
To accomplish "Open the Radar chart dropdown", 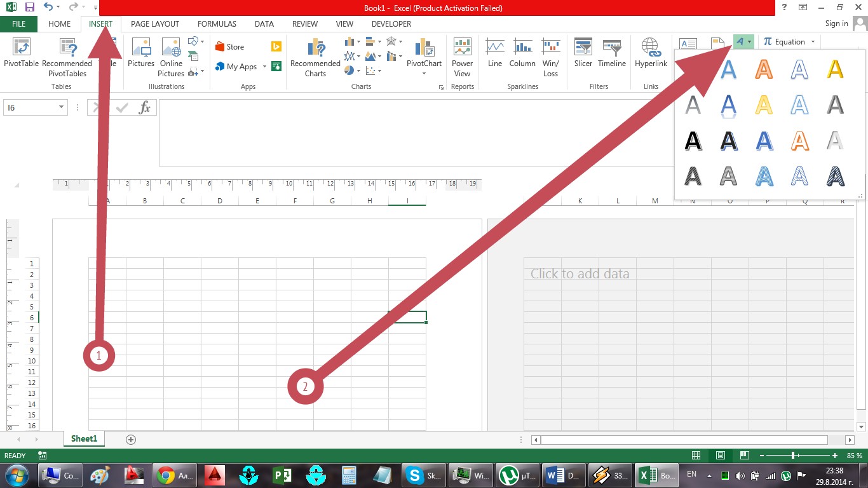I will tap(395, 42).
